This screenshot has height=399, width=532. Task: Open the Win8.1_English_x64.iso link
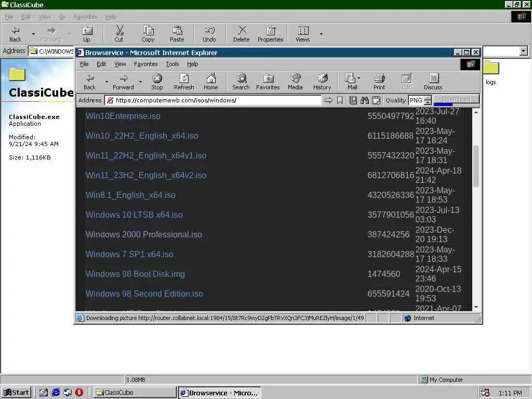130,195
